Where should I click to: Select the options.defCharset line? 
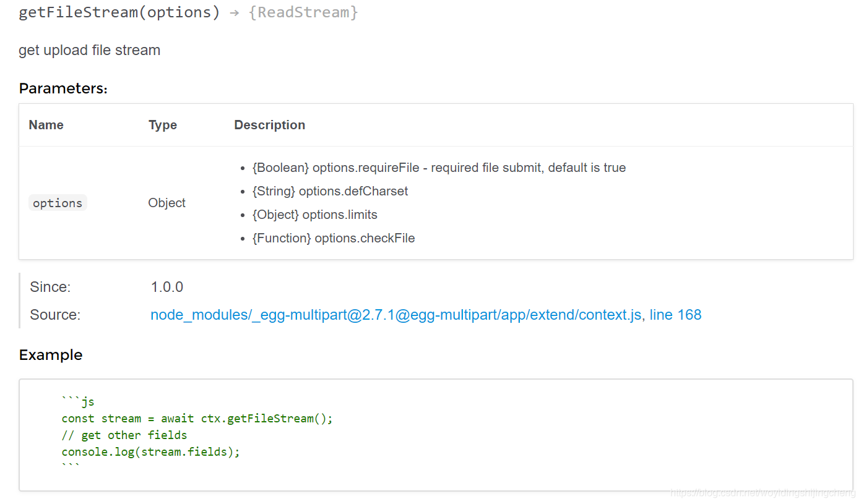[x=330, y=191]
